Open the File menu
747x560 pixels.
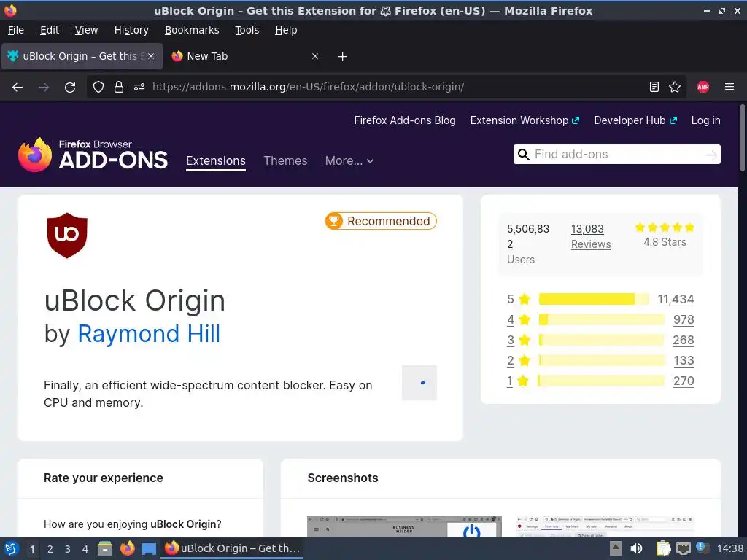tap(16, 30)
